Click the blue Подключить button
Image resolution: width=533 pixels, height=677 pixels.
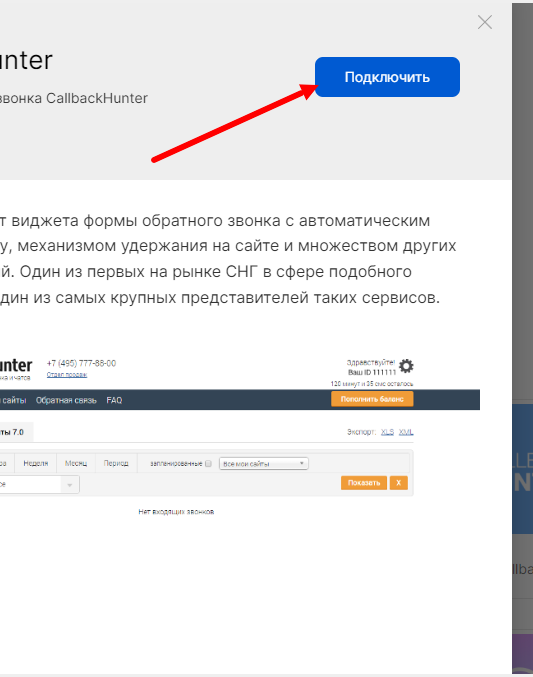point(387,77)
